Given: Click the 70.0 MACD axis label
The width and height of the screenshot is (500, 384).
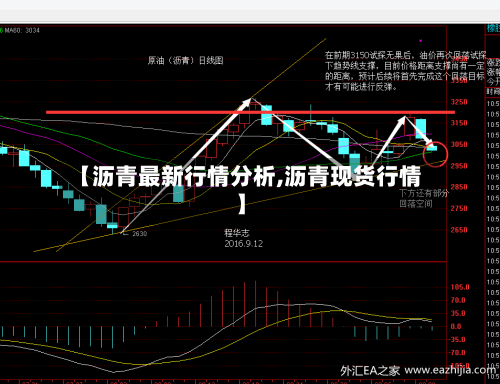Looking at the screenshot, I should point(458,300).
